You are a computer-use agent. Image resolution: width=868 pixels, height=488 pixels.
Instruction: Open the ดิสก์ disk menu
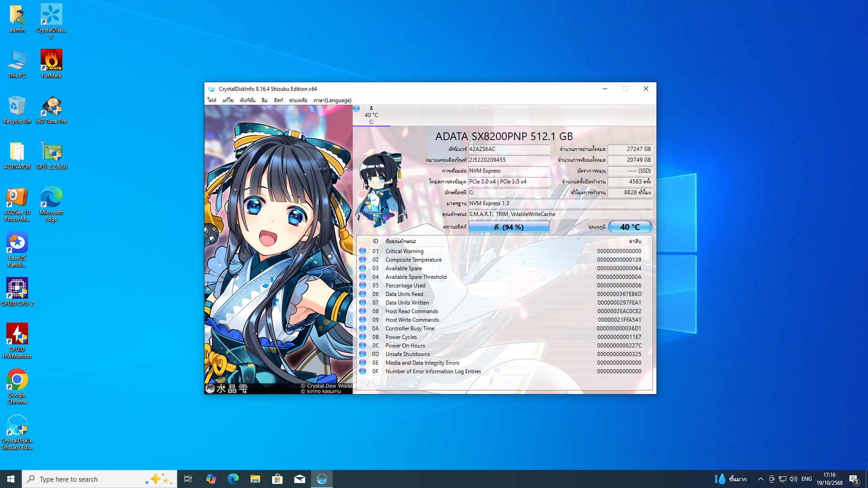pyautogui.click(x=278, y=100)
